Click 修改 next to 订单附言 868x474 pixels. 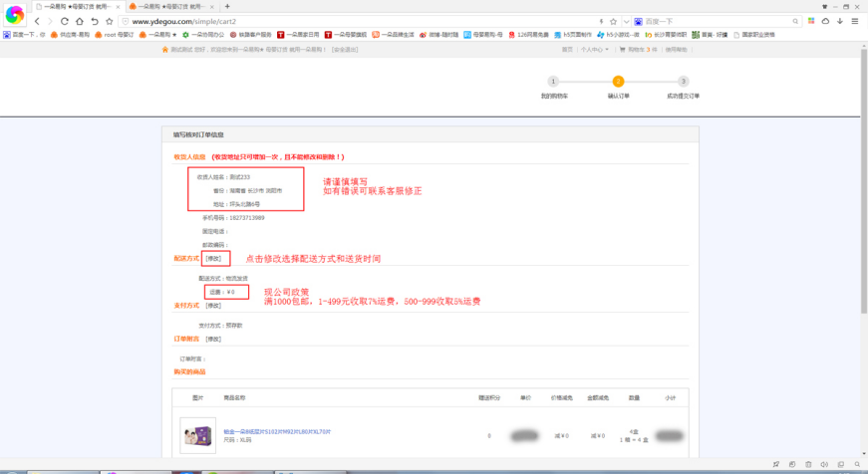[213, 339]
